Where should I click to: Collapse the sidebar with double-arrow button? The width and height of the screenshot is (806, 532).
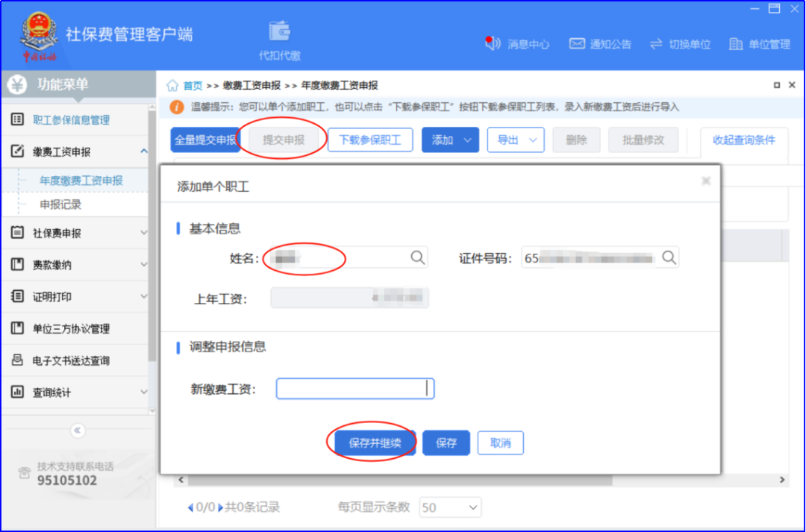78,431
